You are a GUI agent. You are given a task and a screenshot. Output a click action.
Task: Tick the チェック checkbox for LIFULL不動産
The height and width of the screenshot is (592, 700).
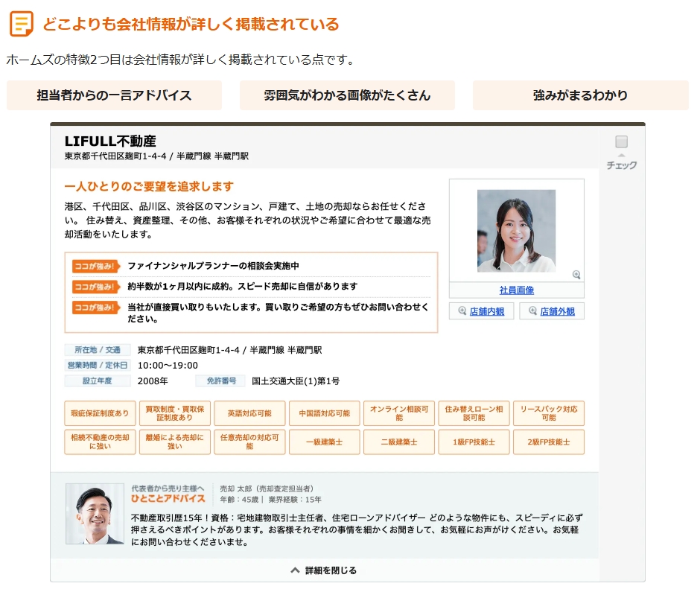click(x=621, y=141)
